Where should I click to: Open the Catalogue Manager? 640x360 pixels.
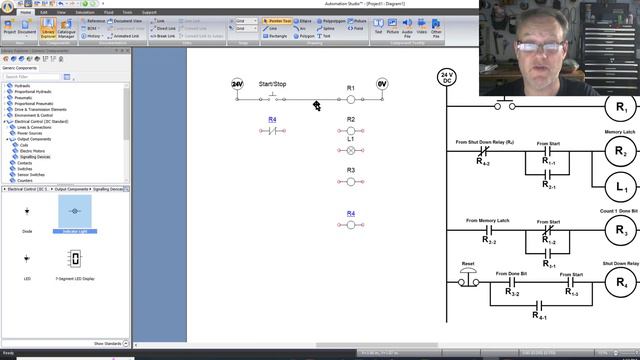[66, 28]
